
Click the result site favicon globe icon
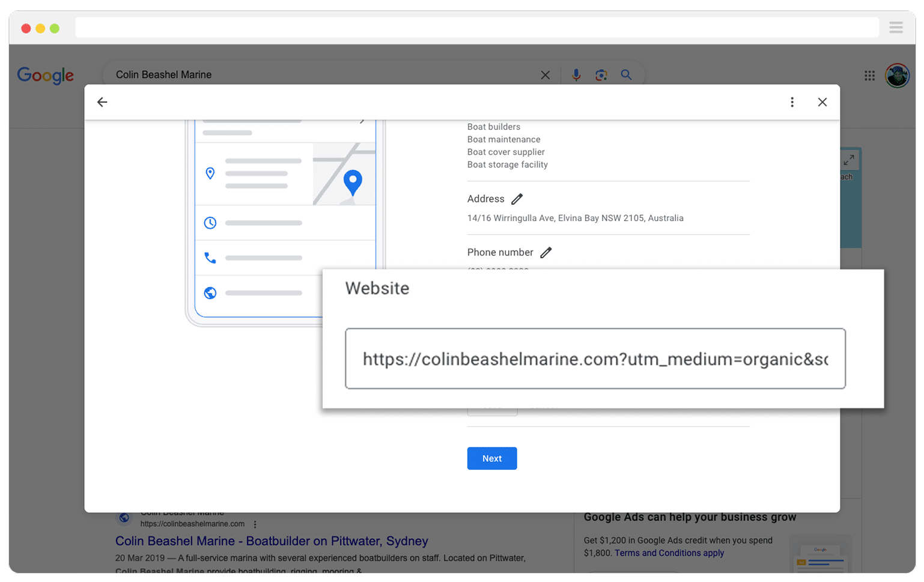click(x=124, y=518)
